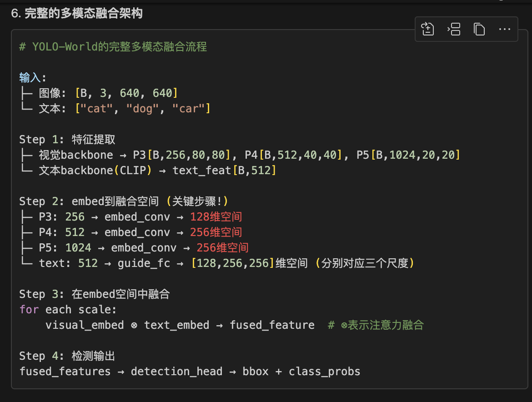Click the comment ⊗表示注意力融合
Screen dimensions: 532x402
tap(376, 325)
